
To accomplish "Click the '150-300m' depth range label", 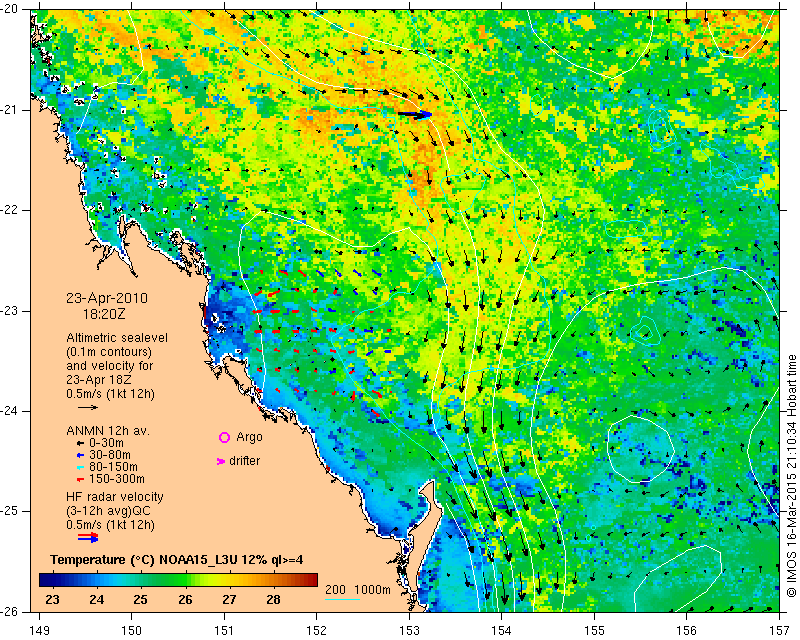I will pos(117,479).
